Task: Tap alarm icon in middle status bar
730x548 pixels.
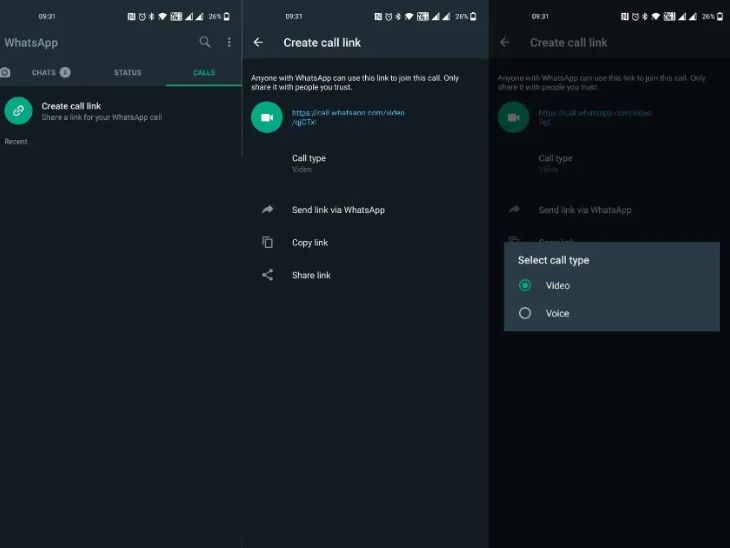Action: (x=388, y=16)
